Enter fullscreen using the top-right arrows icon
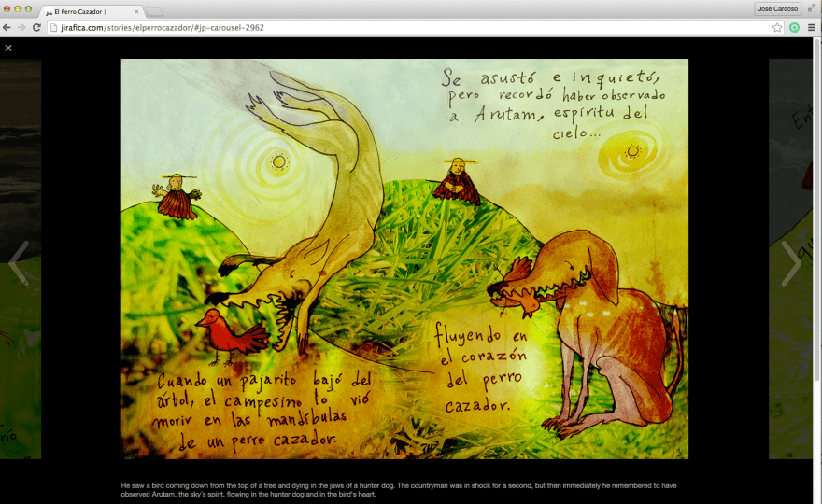822x504 pixels. pos(811,8)
